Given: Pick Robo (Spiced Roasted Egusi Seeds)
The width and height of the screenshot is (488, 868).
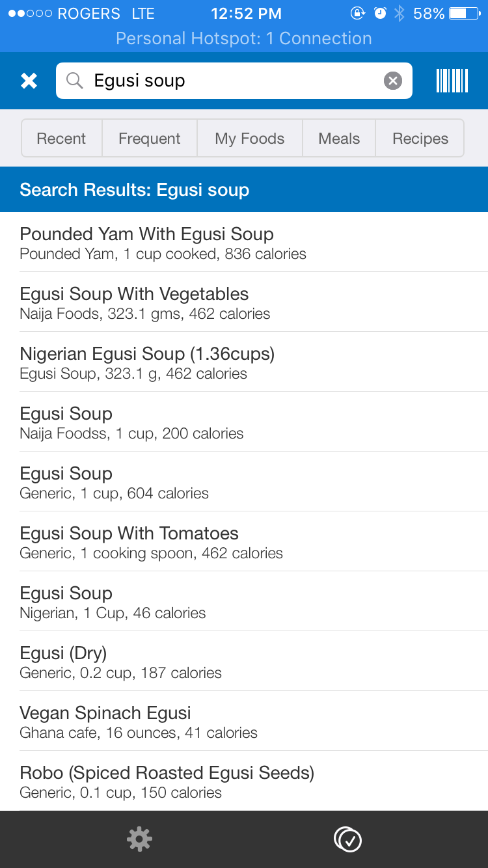Looking at the screenshot, I should pyautogui.click(x=244, y=781).
